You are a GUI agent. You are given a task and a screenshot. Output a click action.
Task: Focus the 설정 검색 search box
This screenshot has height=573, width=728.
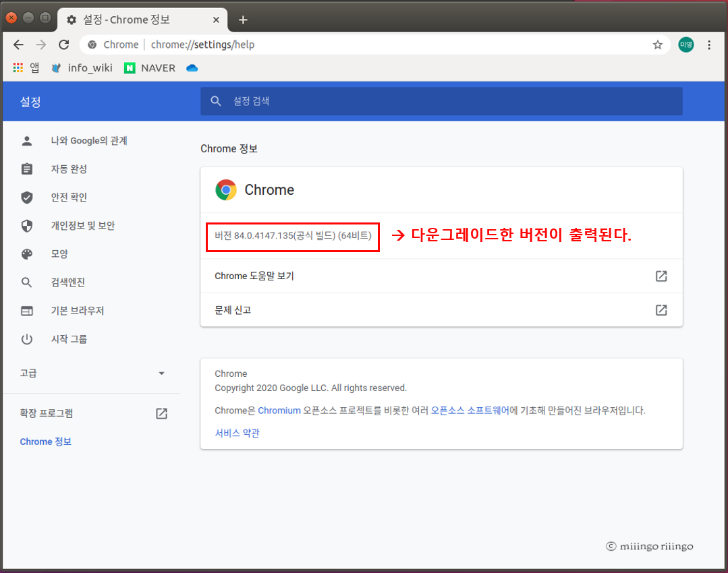[x=441, y=101]
